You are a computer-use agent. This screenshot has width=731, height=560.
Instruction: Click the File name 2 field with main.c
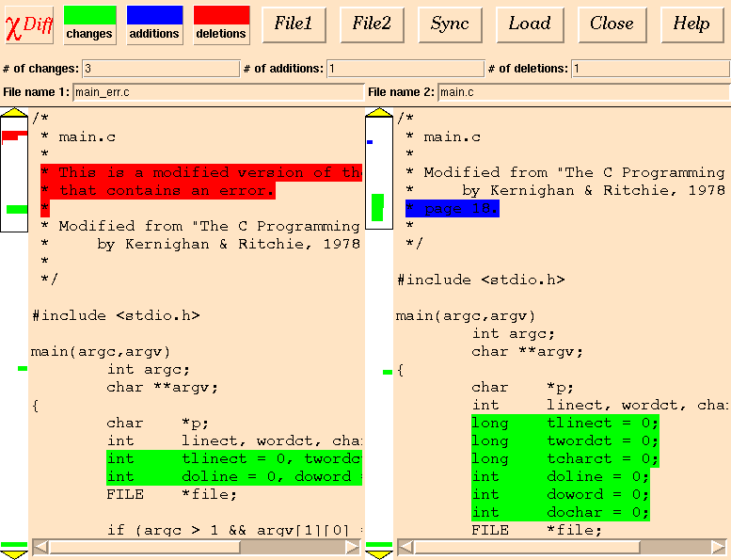pyautogui.click(x=583, y=92)
